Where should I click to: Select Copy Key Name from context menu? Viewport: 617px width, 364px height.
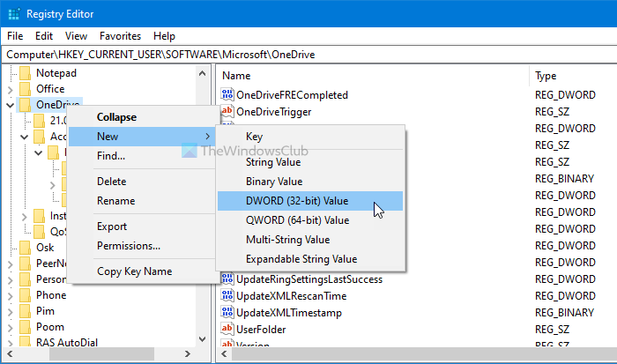(134, 271)
